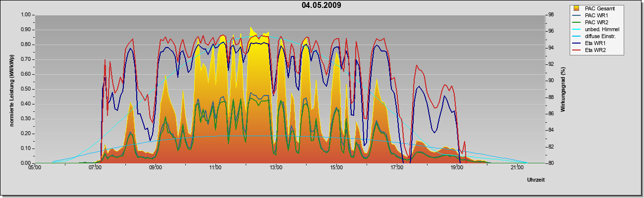
Task: Click the Uhrzeit axis title
Action: [x=536, y=181]
